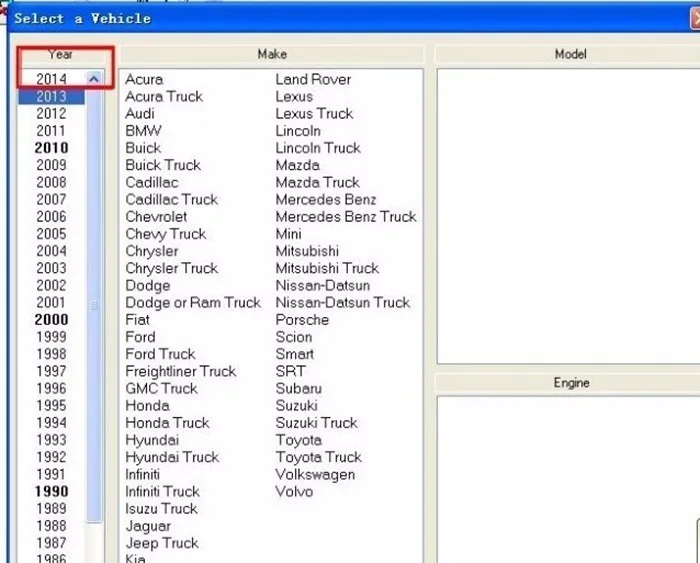Select Acura make

point(144,79)
